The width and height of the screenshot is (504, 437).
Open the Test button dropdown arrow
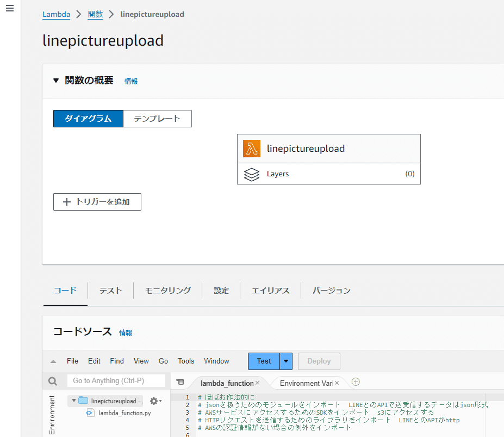click(x=286, y=361)
